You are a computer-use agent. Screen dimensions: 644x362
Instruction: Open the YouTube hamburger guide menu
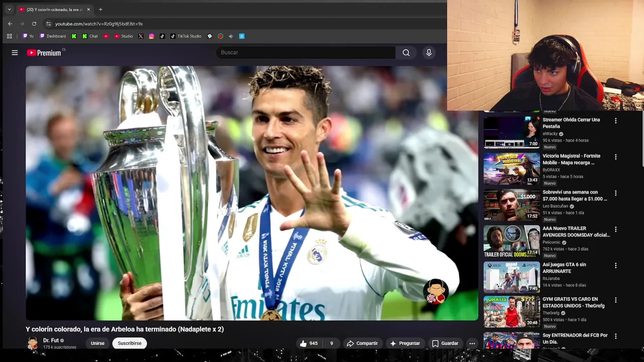[15, 53]
